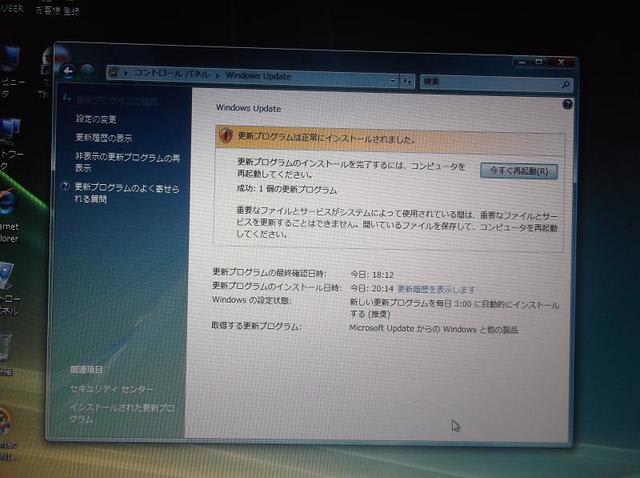Click the 今すぐ再起動(R) button

point(519,171)
